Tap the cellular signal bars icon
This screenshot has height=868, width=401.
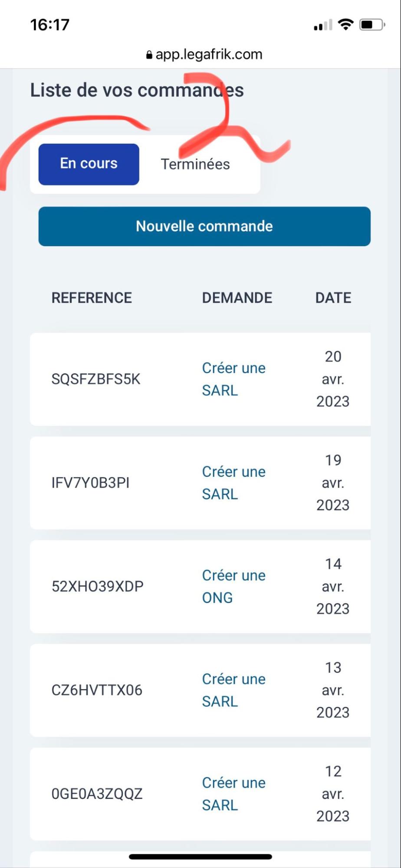[323, 25]
